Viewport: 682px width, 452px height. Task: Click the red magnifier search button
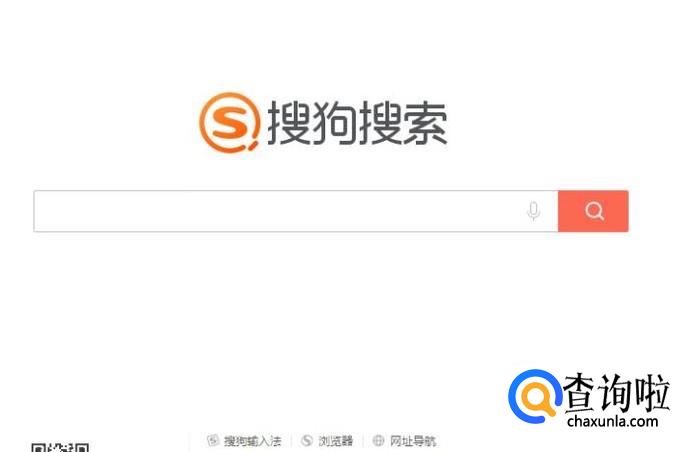(593, 211)
